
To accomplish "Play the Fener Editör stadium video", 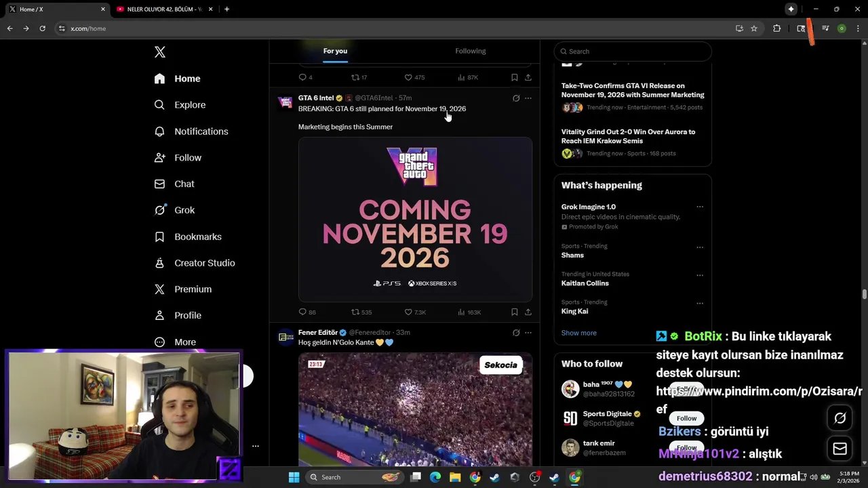I will pos(415,409).
